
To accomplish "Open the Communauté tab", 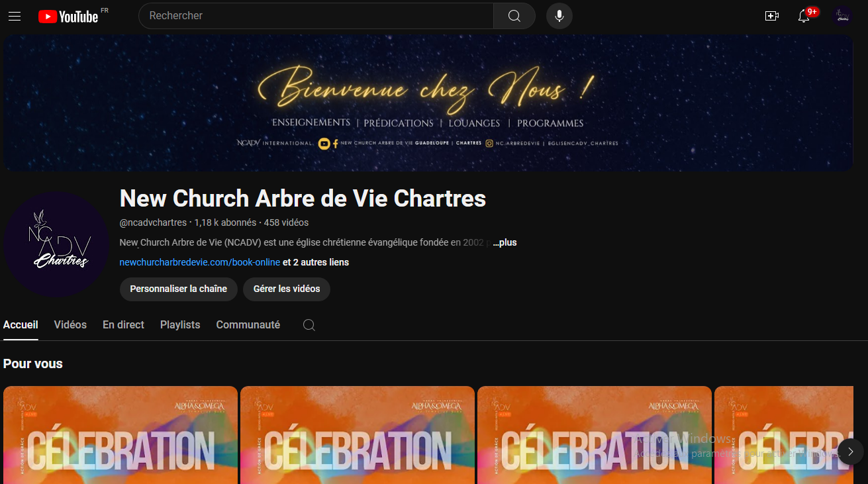I will coord(248,325).
